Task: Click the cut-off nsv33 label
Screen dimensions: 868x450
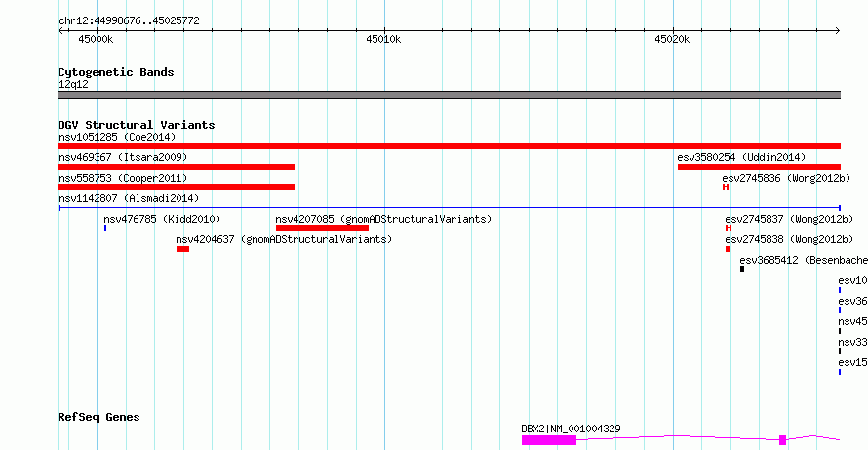Action: [853, 342]
